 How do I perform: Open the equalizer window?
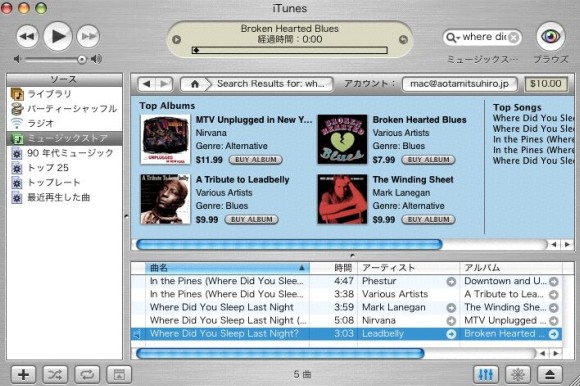click(486, 375)
